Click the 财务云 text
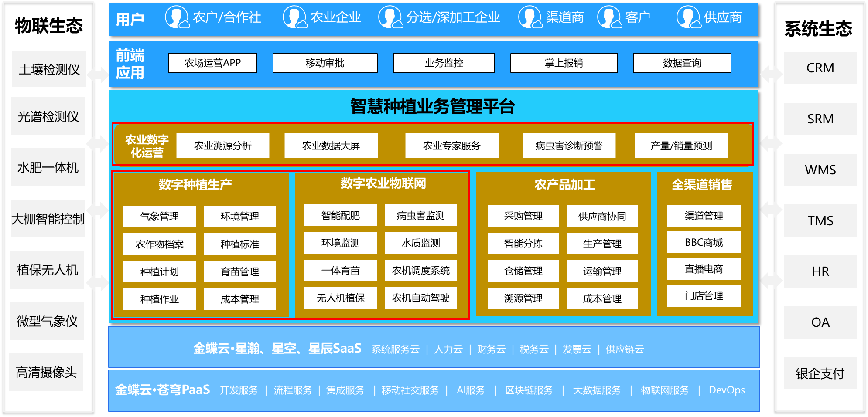The height and width of the screenshot is (417, 868). coord(491,349)
